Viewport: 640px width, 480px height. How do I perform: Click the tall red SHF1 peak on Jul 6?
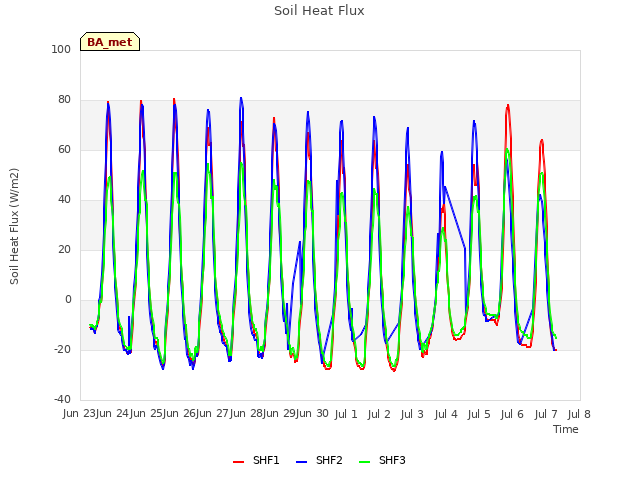tap(508, 105)
